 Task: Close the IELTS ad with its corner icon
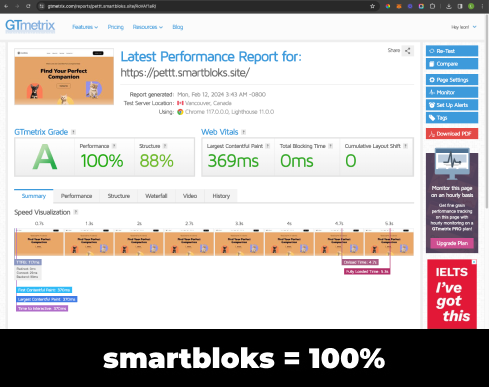pyautogui.click(x=474, y=262)
